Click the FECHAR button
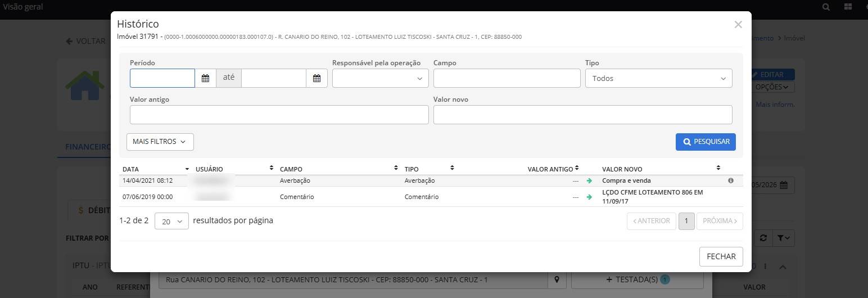 pos(721,256)
